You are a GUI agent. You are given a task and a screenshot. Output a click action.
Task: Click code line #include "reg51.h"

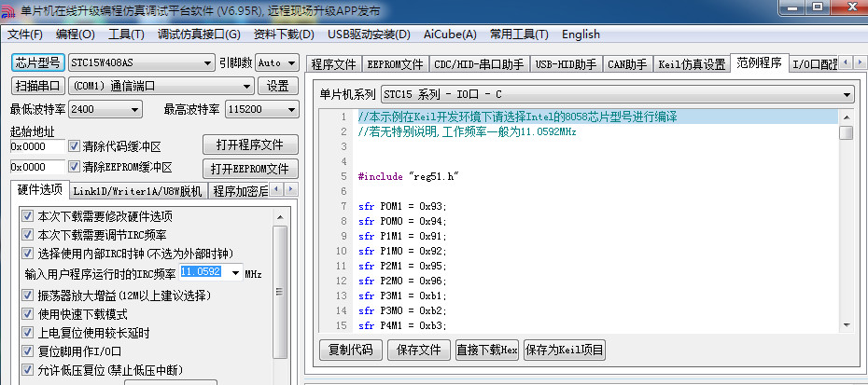409,176
